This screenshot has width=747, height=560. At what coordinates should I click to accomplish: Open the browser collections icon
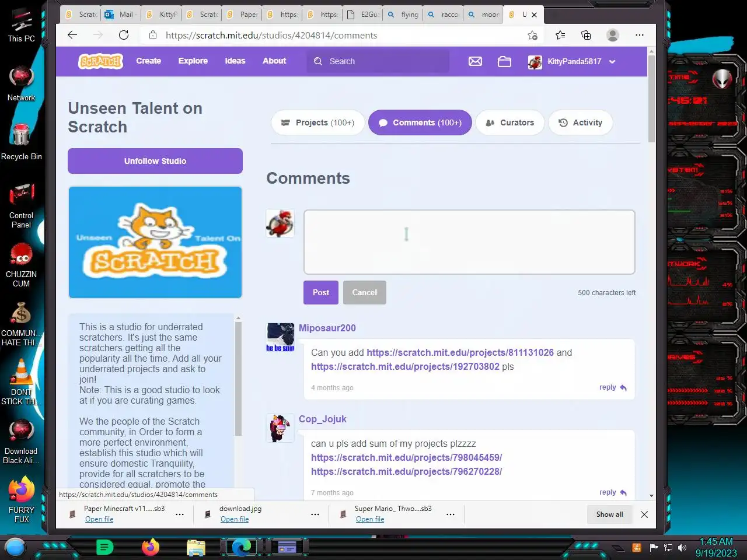point(586,35)
